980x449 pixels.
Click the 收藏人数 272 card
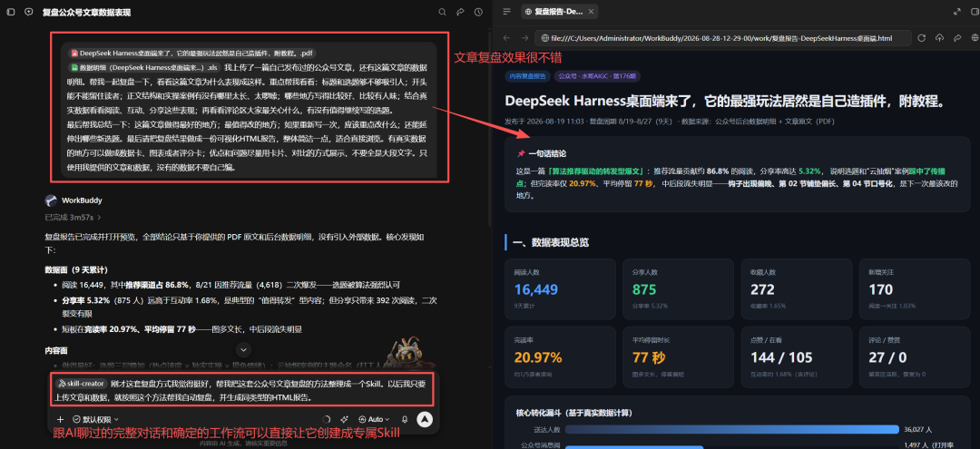pyautogui.click(x=797, y=289)
